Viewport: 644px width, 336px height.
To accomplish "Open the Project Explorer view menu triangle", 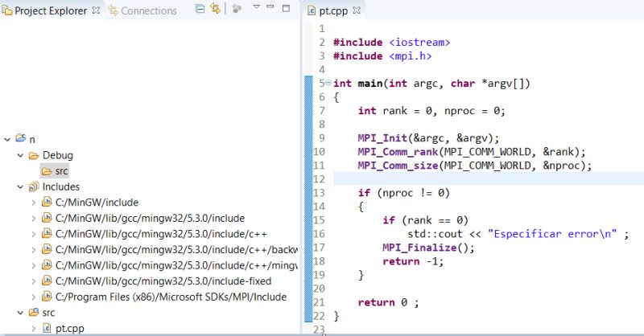I will 256,7.
